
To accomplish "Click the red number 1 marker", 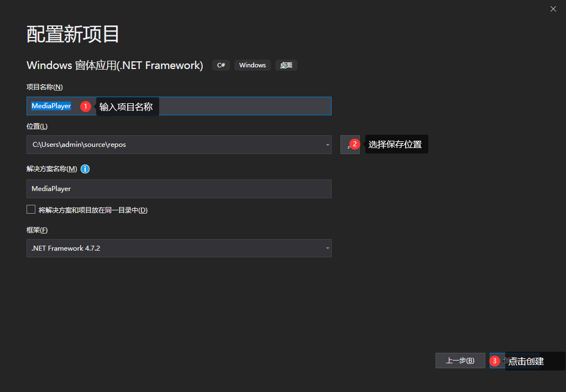I will [85, 107].
